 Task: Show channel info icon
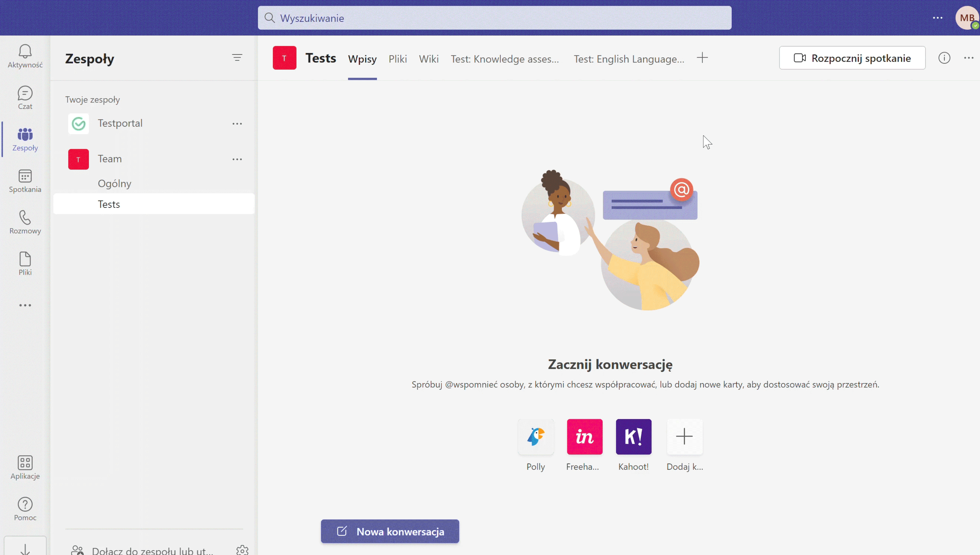click(x=944, y=58)
